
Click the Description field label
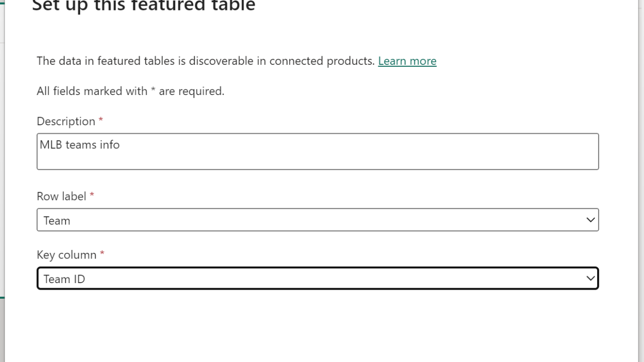[66, 122]
